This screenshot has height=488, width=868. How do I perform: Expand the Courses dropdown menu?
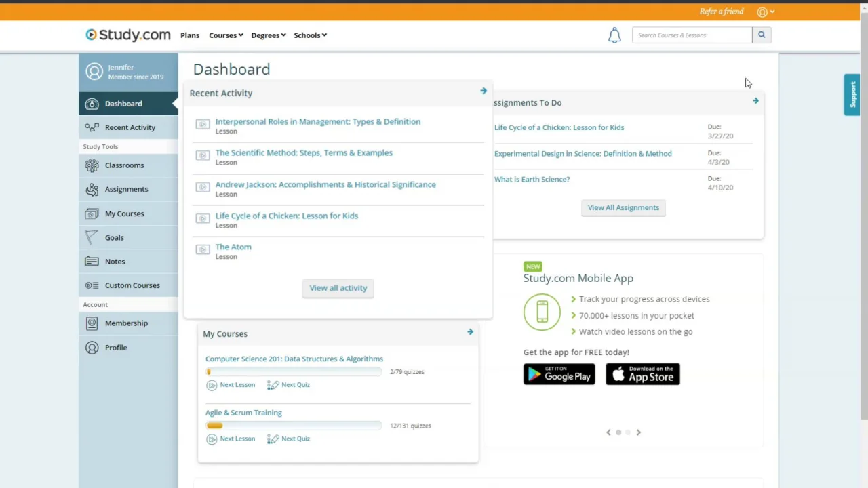coord(226,35)
